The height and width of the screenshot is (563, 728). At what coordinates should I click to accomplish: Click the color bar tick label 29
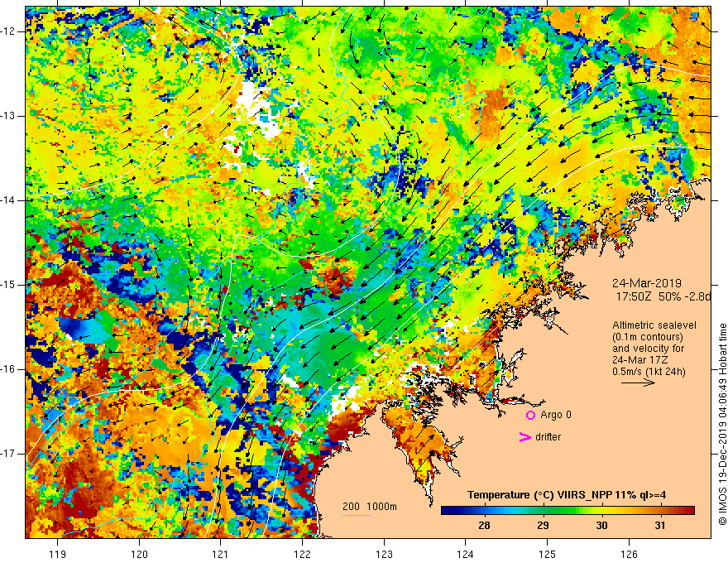pyautogui.click(x=543, y=526)
